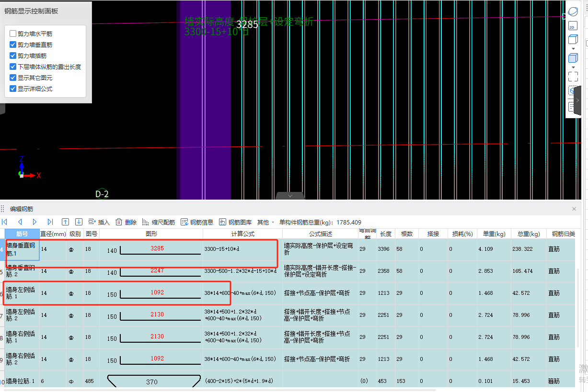Click the 图形 column header
The height and width of the screenshot is (392, 588).
[151, 234]
